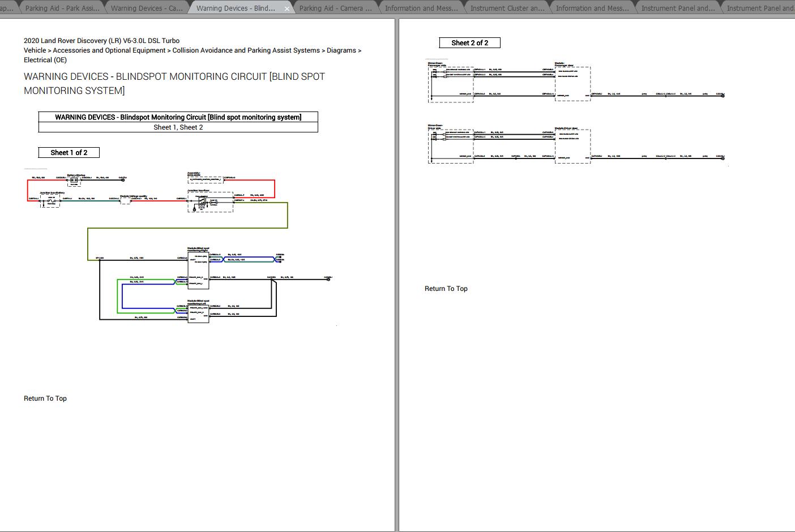Select the Battery-Startup symbol on Sheet 1
The width and height of the screenshot is (795, 532).
74,180
